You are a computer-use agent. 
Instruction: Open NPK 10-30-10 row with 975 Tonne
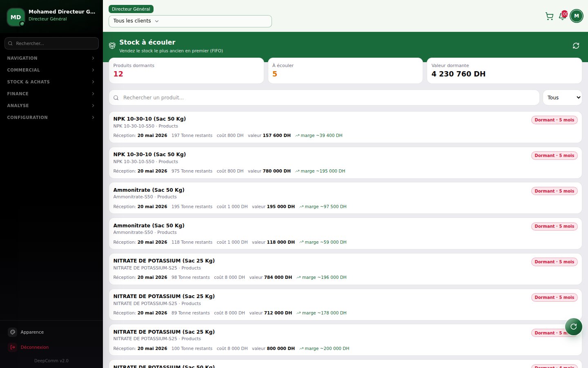point(345,163)
